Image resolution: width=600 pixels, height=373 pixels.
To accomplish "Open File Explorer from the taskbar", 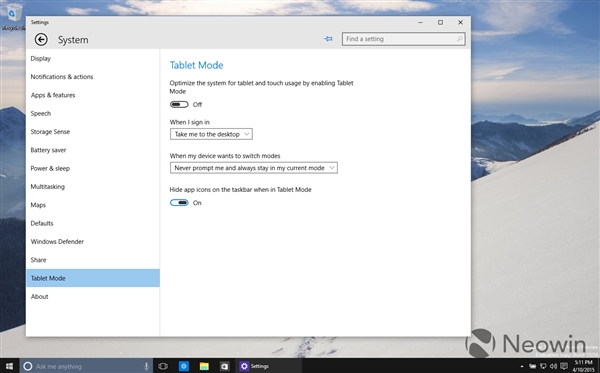I will click(x=204, y=366).
